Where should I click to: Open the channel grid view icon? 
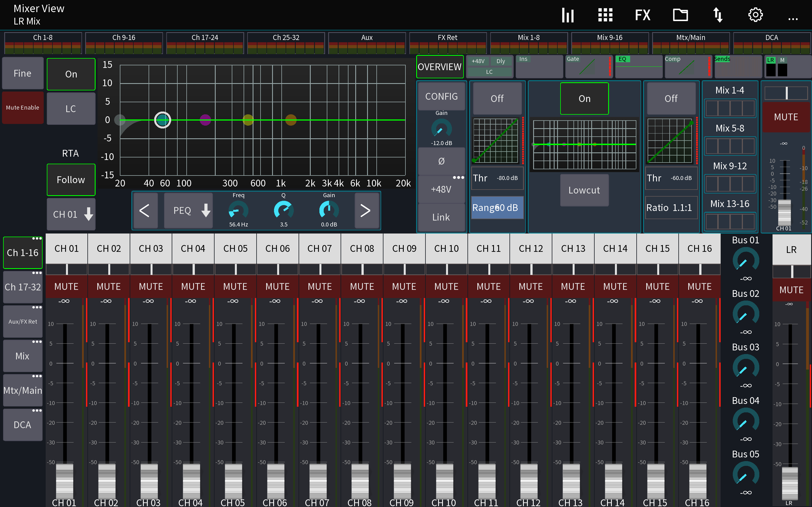point(605,15)
